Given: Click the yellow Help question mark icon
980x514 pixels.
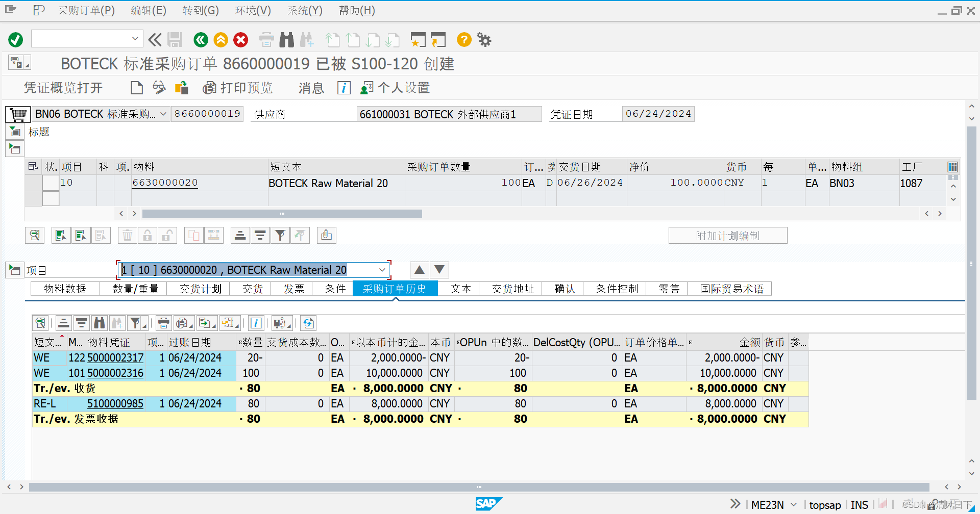Looking at the screenshot, I should pos(464,39).
